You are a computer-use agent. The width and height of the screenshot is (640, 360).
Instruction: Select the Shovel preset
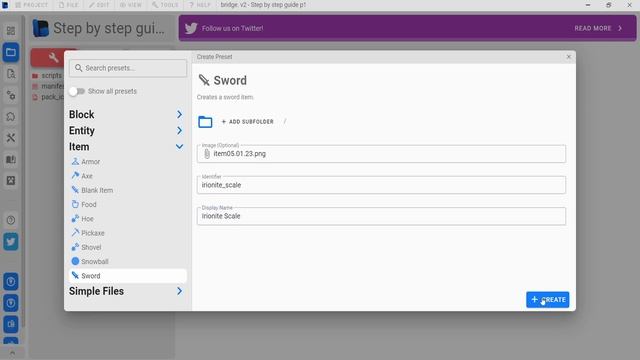[127, 247]
